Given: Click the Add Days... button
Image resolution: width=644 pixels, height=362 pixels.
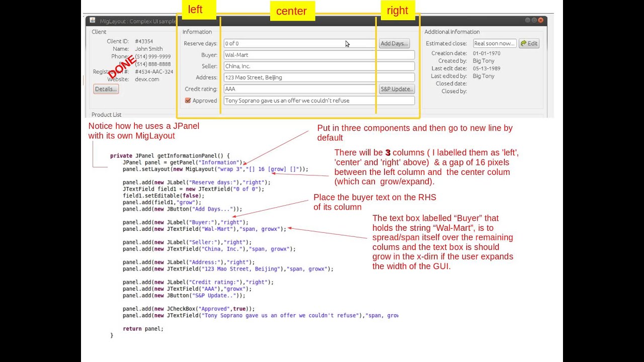Looking at the screenshot, I should (394, 44).
